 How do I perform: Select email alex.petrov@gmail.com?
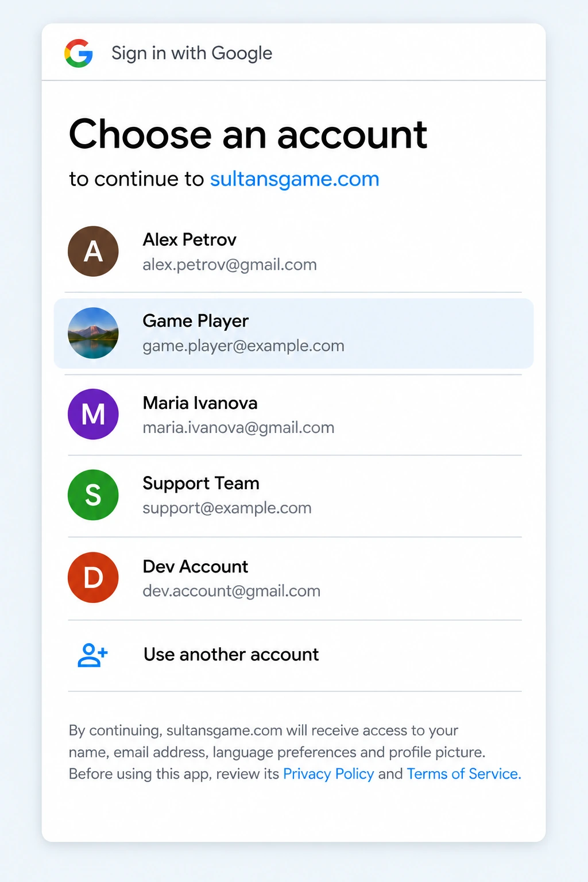(x=230, y=265)
